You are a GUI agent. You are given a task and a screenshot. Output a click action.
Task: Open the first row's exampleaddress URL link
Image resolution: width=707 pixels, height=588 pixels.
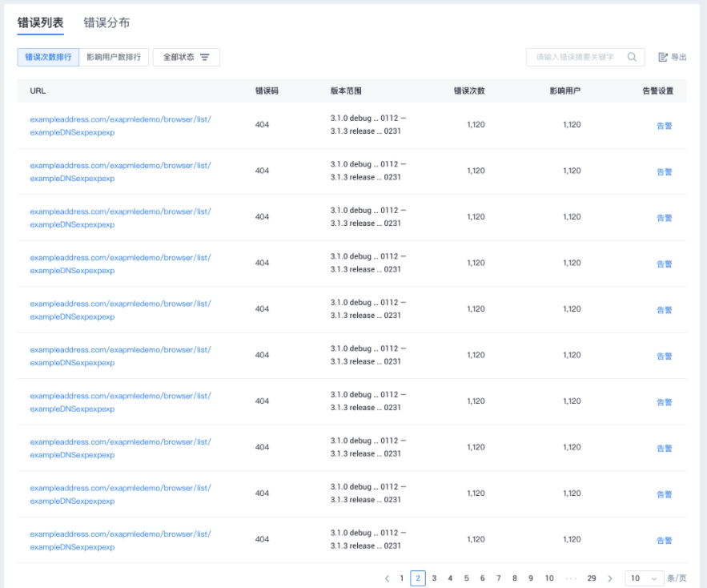tap(120, 126)
